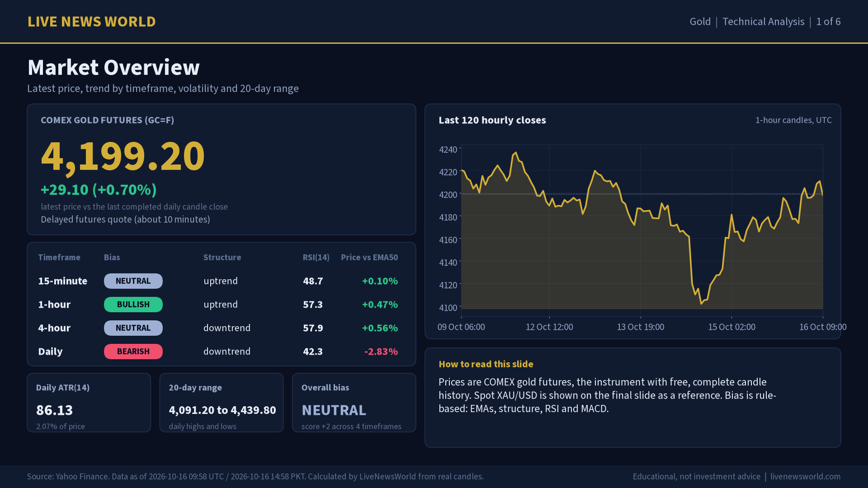Click the Daily ATR(14) value 86.13
This screenshot has width=868, height=488.
click(54, 410)
